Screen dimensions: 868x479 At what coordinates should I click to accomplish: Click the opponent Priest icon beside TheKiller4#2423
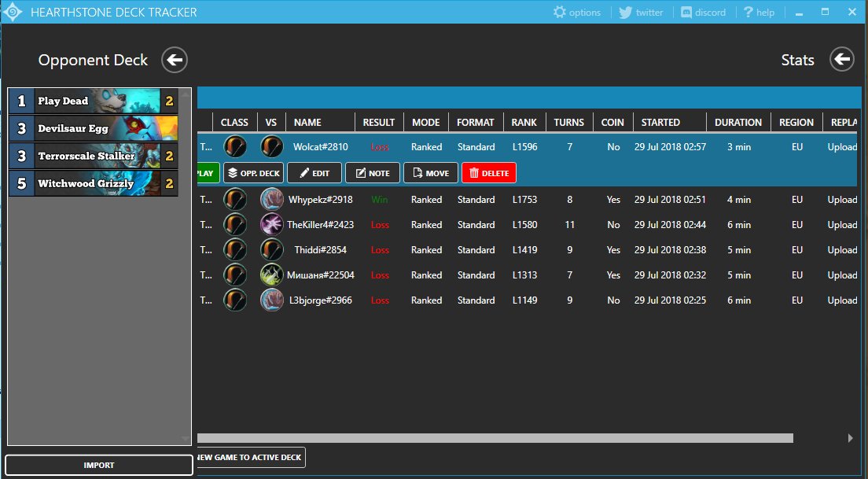pyautogui.click(x=272, y=225)
